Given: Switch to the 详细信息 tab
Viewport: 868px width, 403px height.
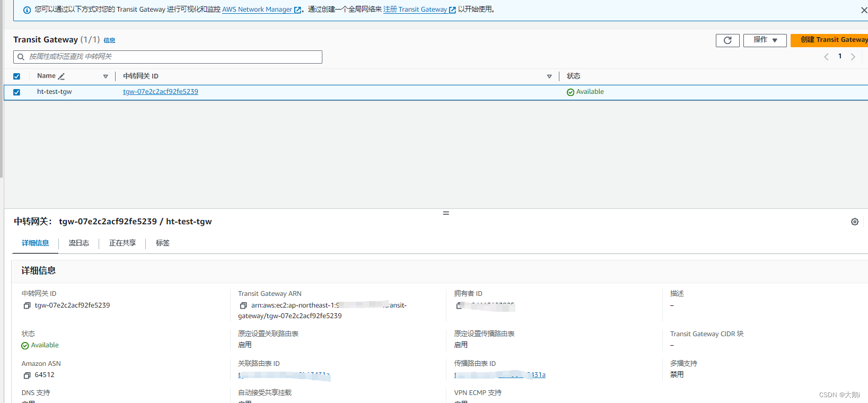Looking at the screenshot, I should pyautogui.click(x=36, y=243).
